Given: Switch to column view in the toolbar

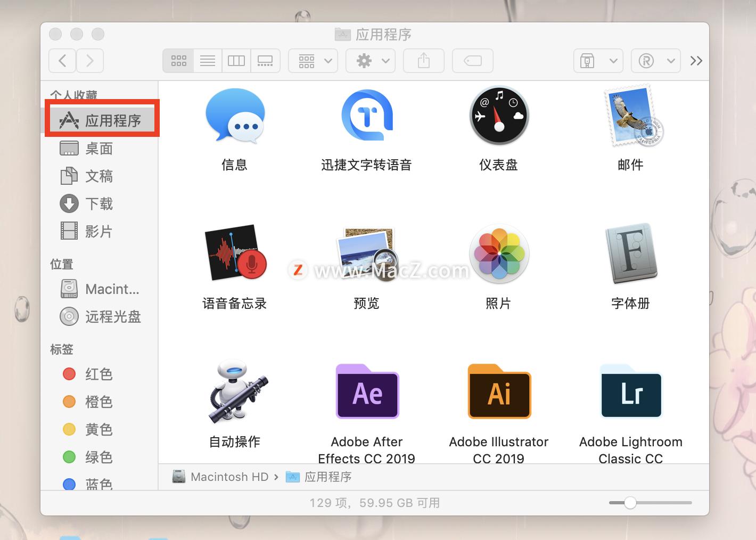Looking at the screenshot, I should pyautogui.click(x=236, y=60).
